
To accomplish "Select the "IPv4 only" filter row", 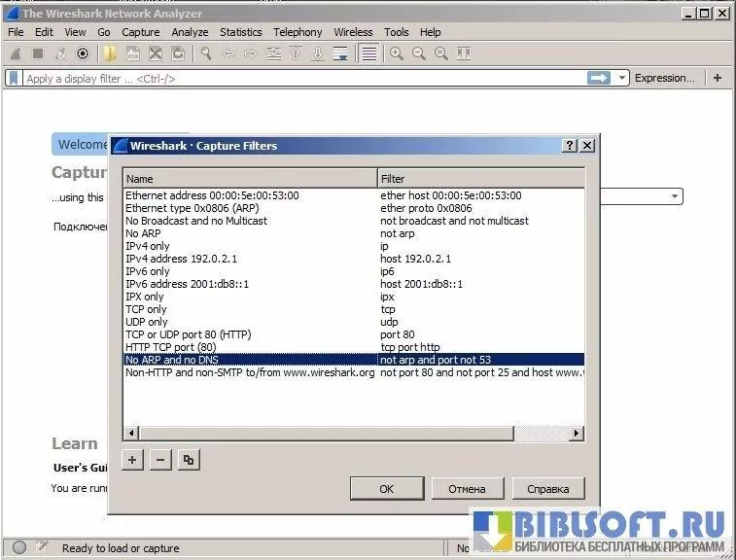I will click(147, 246).
